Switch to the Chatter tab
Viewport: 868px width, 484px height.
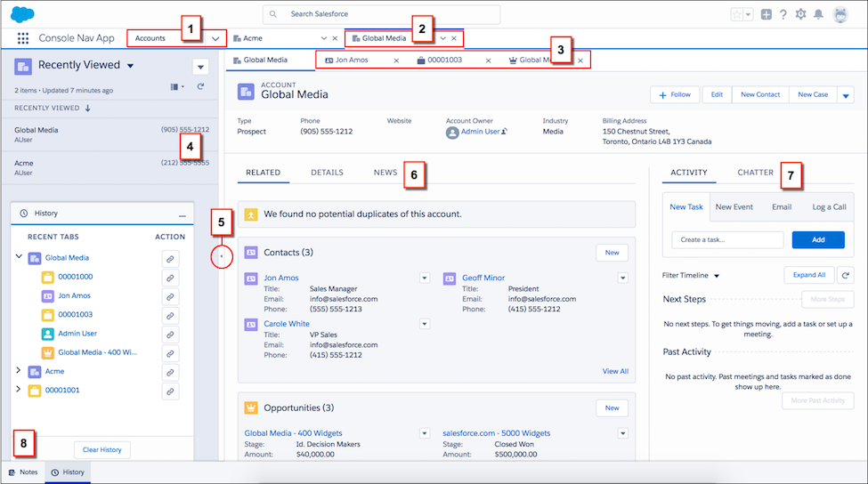[x=755, y=173]
